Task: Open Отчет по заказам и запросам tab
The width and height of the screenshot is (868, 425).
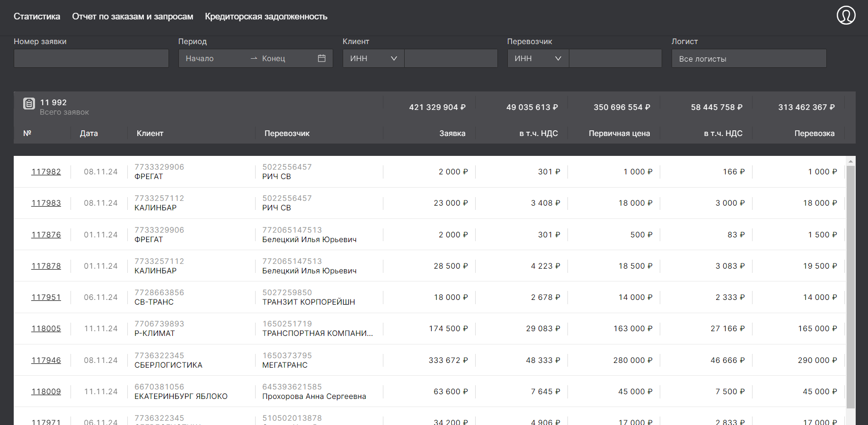Action: pos(133,17)
